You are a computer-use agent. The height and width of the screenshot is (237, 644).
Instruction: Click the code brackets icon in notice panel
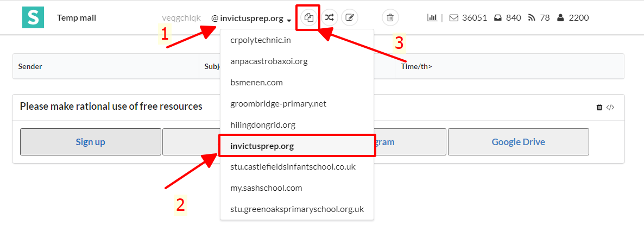(610, 108)
